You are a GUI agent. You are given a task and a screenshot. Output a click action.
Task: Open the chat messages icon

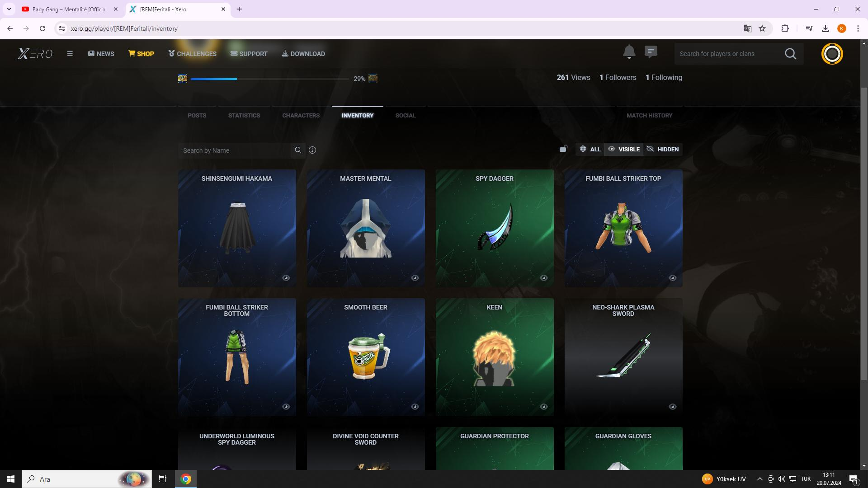point(651,52)
